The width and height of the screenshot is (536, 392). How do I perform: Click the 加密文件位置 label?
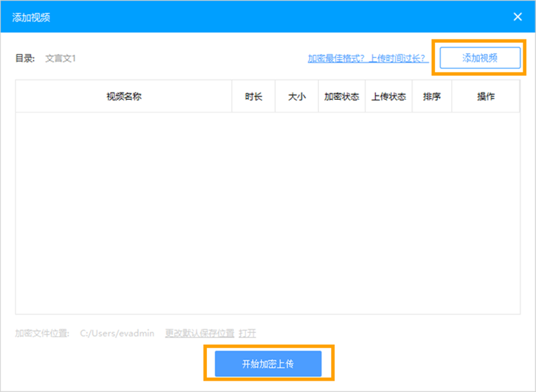(39, 333)
